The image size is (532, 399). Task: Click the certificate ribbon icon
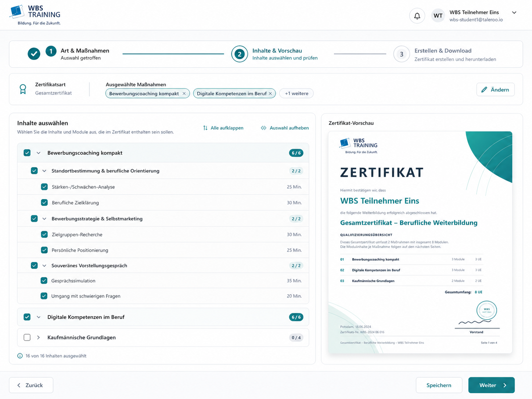click(23, 89)
